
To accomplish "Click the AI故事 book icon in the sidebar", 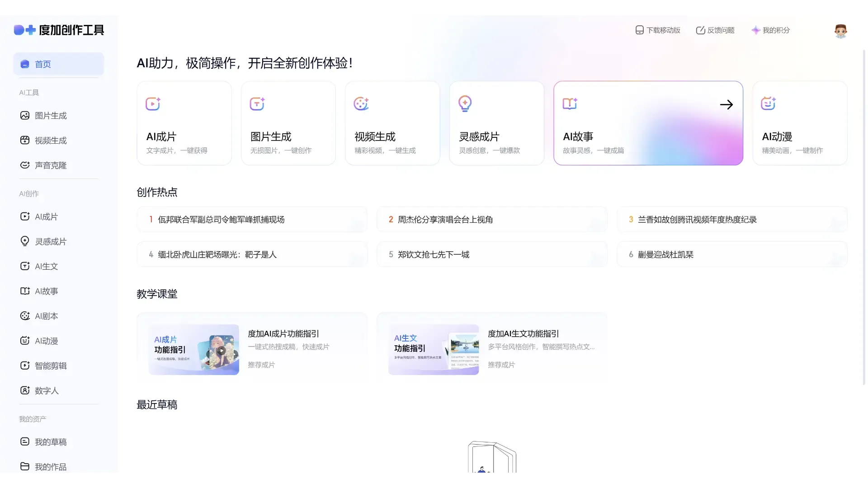I will click(x=25, y=291).
